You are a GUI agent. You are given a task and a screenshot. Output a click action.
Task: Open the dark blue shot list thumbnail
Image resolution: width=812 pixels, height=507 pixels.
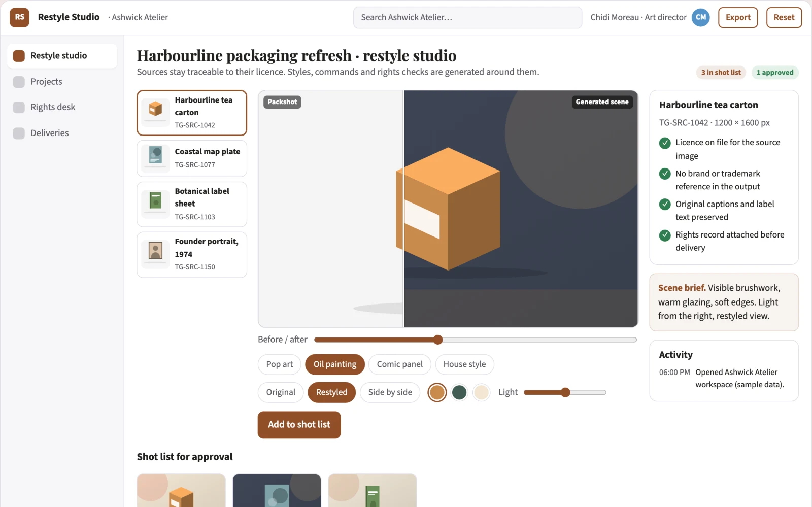click(x=277, y=490)
